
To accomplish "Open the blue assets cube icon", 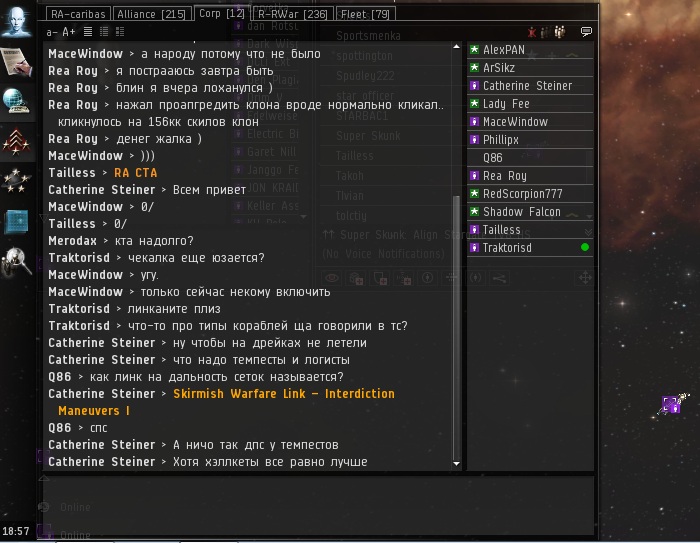I will click(x=17, y=221).
